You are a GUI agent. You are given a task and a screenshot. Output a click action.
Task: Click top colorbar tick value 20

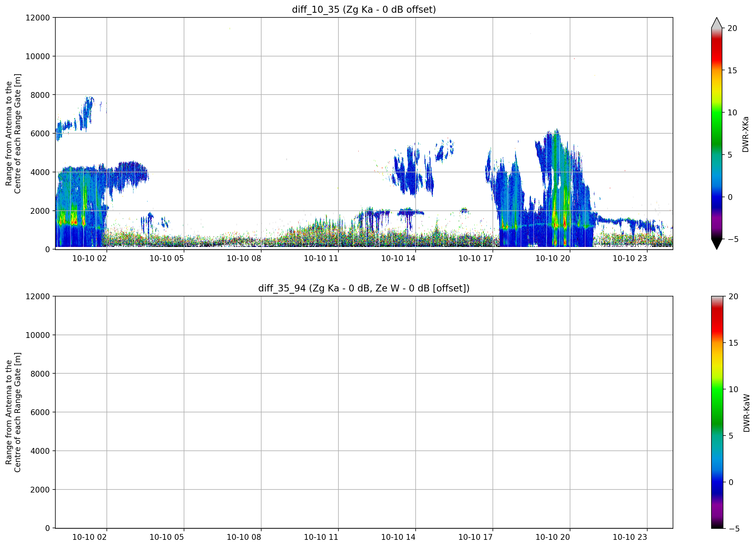[732, 28]
